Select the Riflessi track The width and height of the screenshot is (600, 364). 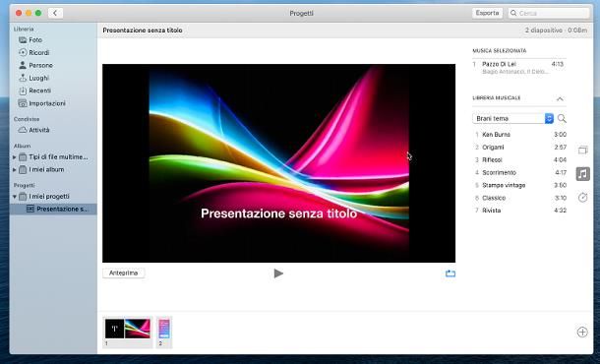(520, 159)
